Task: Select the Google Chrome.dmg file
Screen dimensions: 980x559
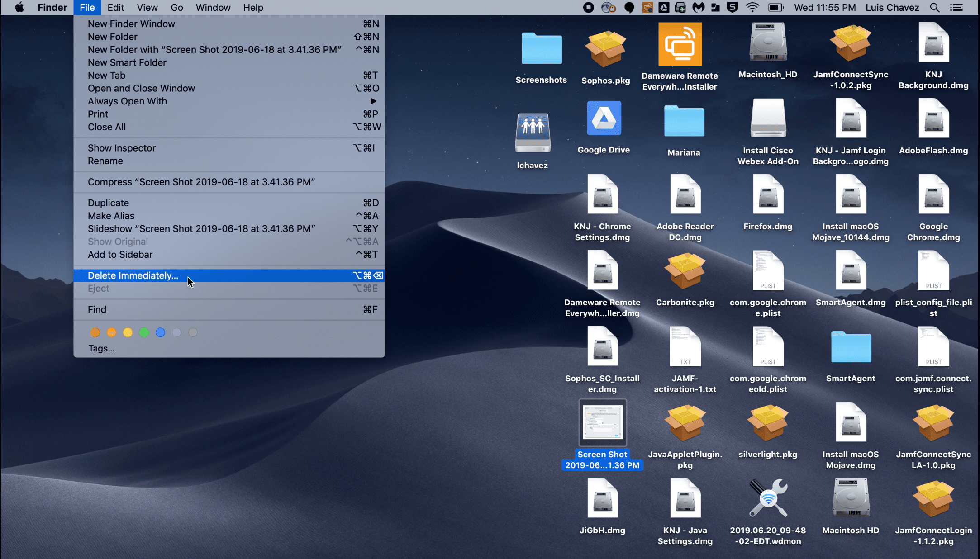Action: (933, 194)
